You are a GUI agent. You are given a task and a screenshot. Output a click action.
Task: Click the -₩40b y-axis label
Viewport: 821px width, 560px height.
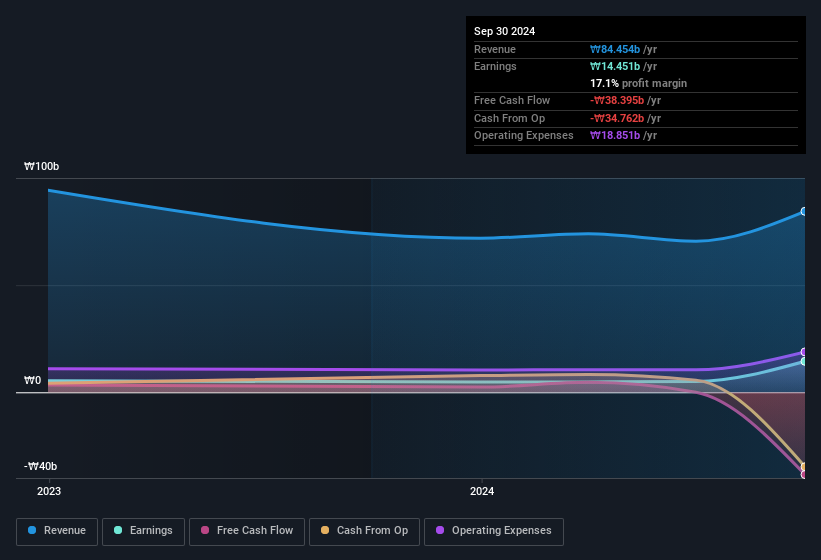[x=40, y=466]
